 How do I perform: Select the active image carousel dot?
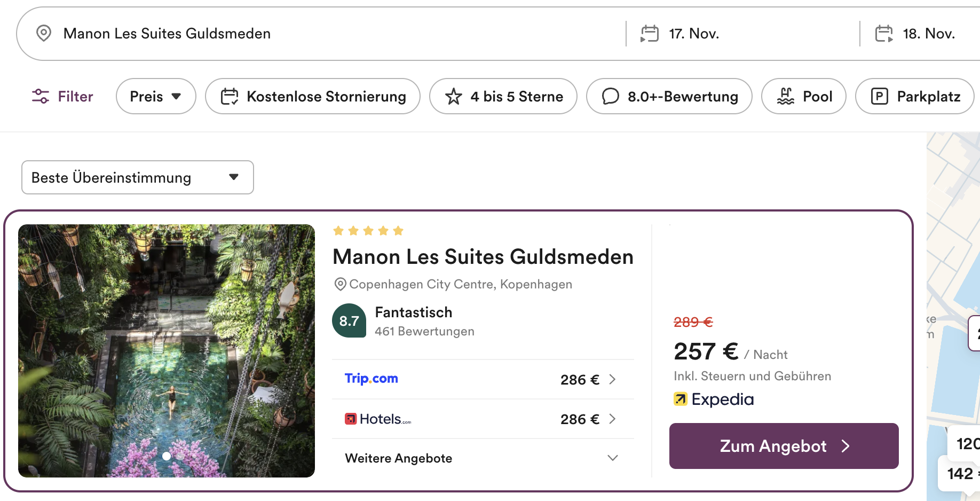(x=167, y=456)
